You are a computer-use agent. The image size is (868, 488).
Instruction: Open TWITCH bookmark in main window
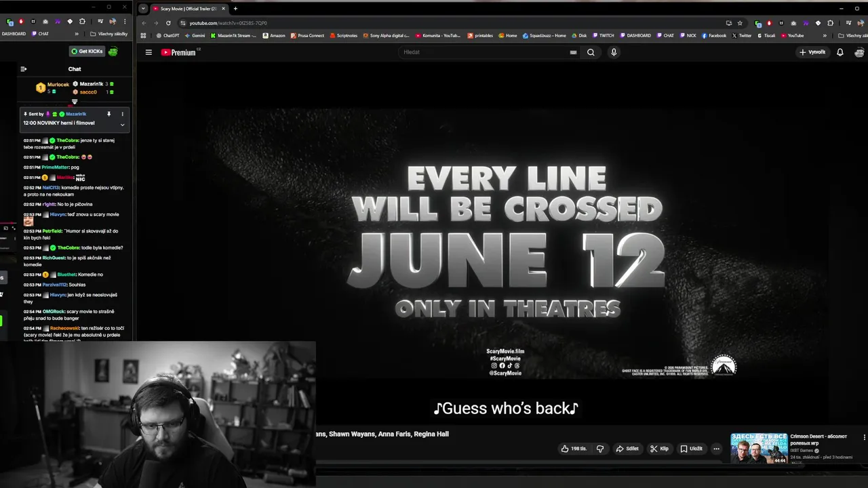coord(603,35)
